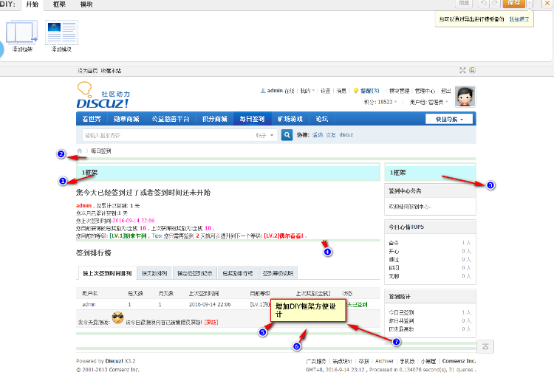The height and width of the screenshot is (392, 554).
Task: Click the red [屏蔽] link
Action: [x=211, y=322]
